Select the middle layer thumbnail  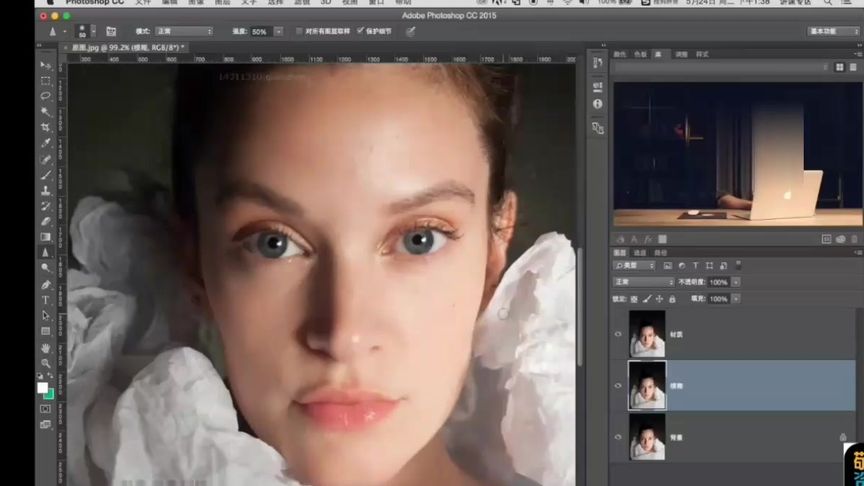(646, 385)
